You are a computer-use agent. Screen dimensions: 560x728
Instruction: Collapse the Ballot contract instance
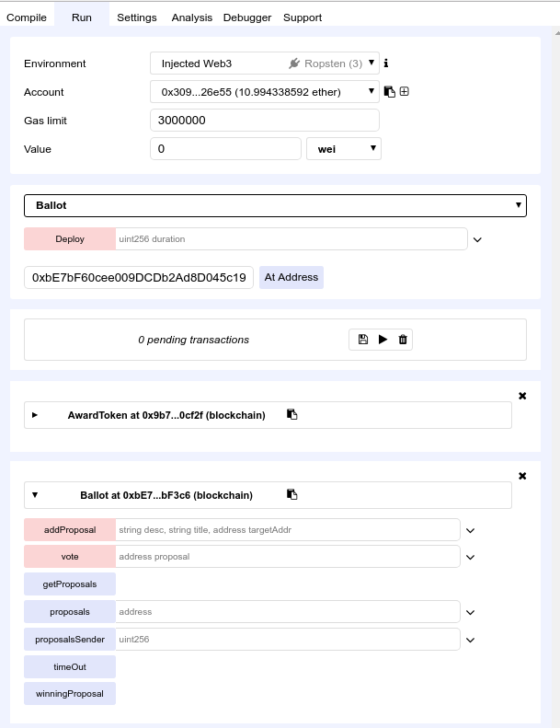[35, 495]
